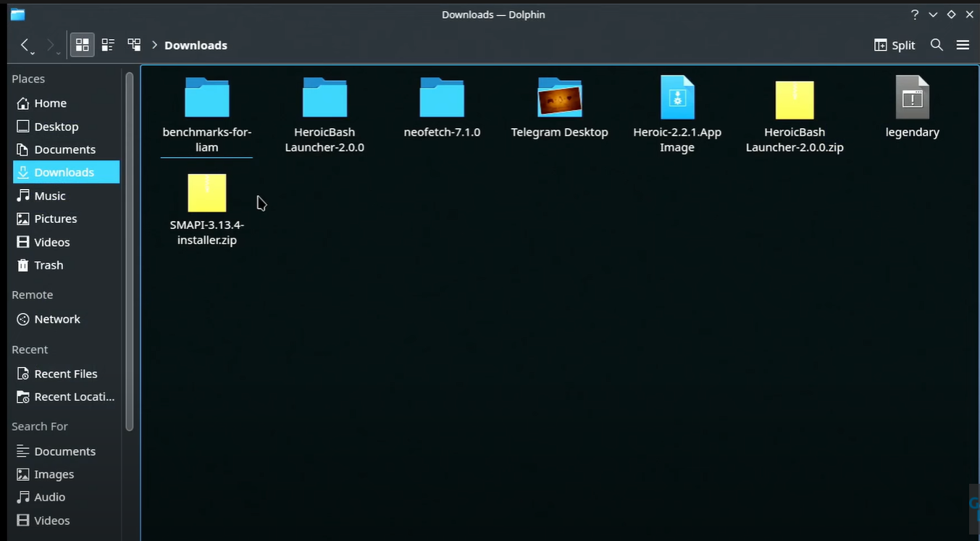Click the HeroicBashLauncher-2.0.0 folder name
Image resolution: width=980 pixels, height=541 pixels.
click(324, 140)
